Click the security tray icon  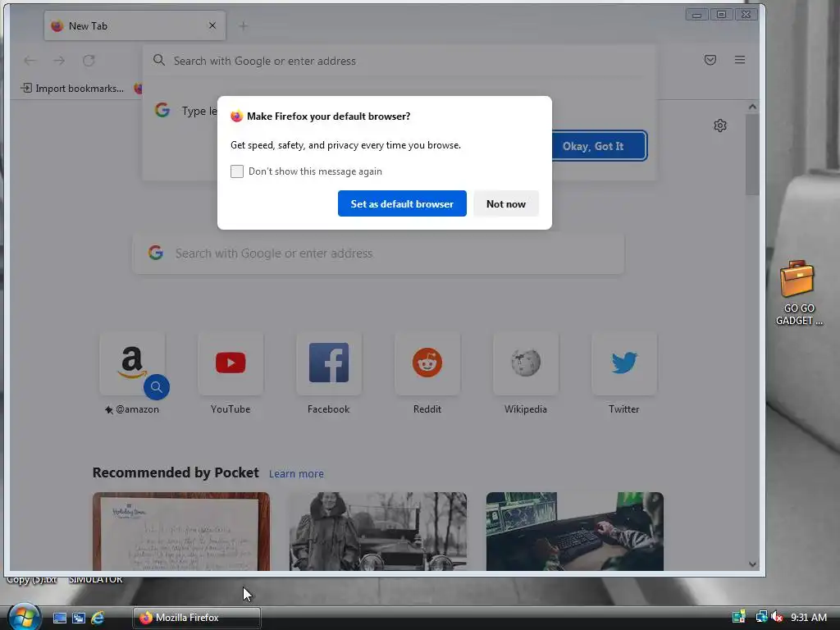coord(739,617)
